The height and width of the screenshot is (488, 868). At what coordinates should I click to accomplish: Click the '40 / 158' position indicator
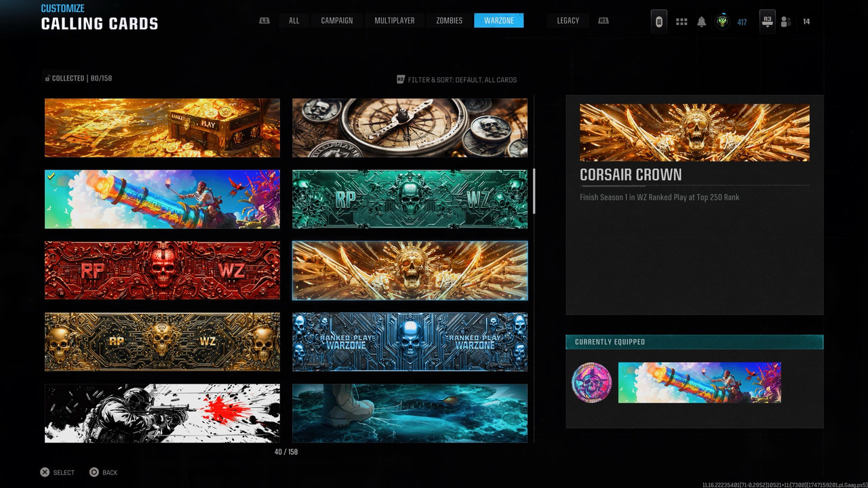pyautogui.click(x=286, y=452)
